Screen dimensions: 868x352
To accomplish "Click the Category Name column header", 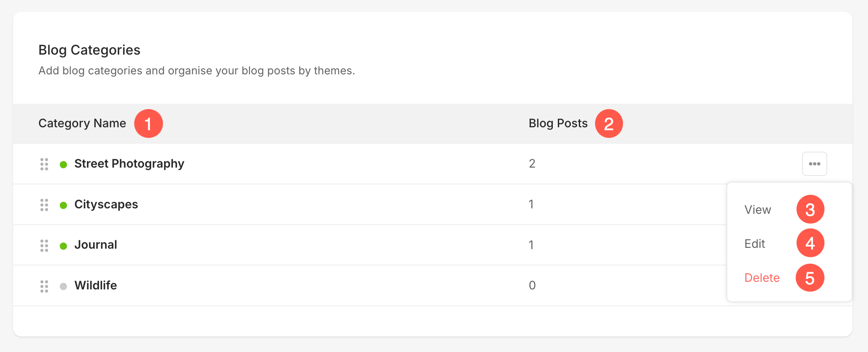I will click(82, 123).
